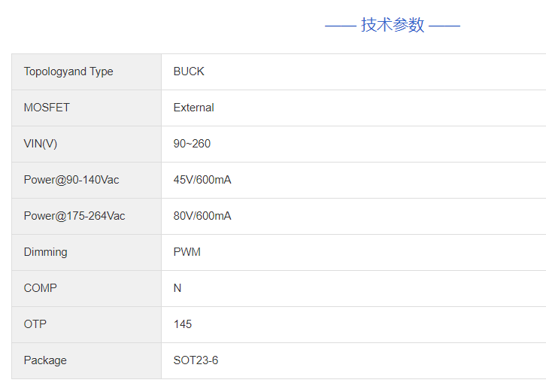This screenshot has height=392, width=546.
Task: Select the PWM value cell
Action: [187, 252]
